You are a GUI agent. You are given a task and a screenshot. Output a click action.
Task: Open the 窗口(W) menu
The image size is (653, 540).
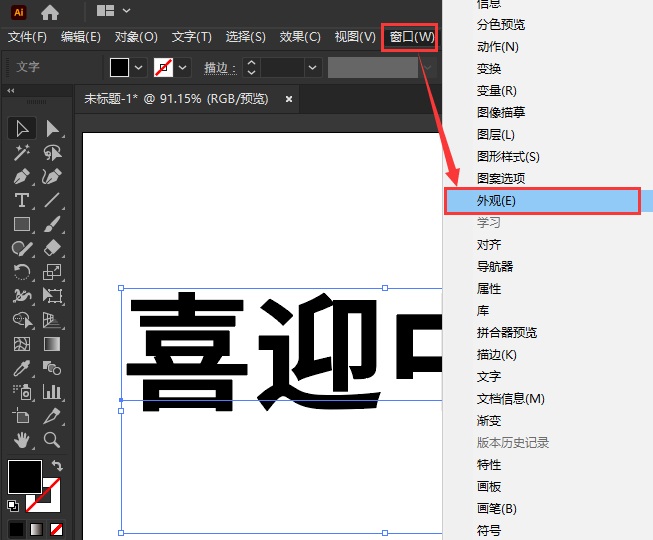tap(411, 37)
